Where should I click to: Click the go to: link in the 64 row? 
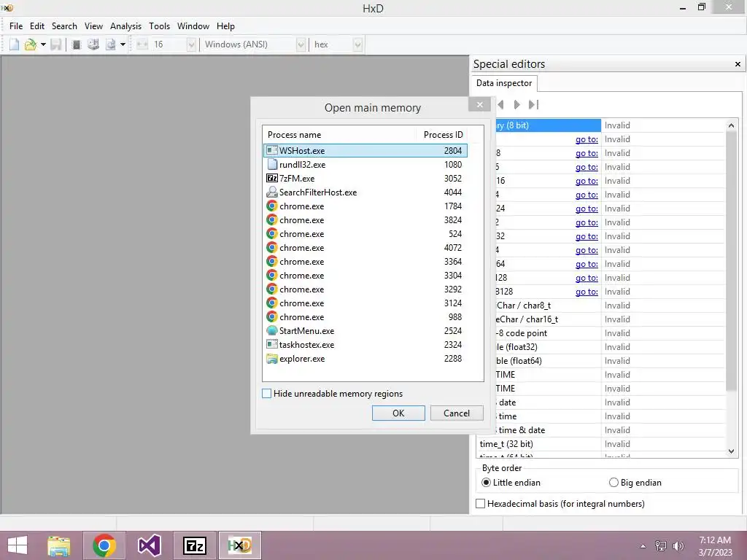[587, 263]
